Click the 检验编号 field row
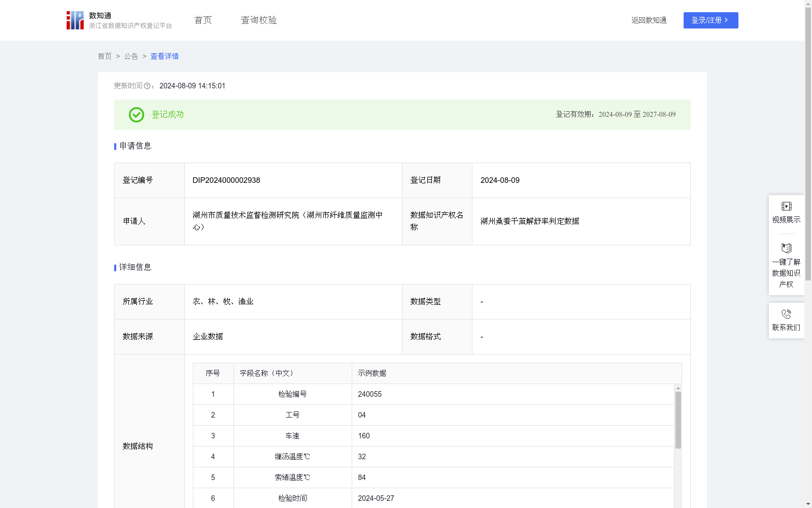 pos(433,394)
